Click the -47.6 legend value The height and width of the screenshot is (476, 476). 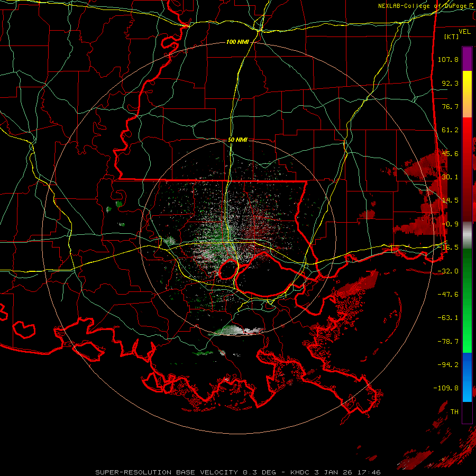tap(448, 295)
